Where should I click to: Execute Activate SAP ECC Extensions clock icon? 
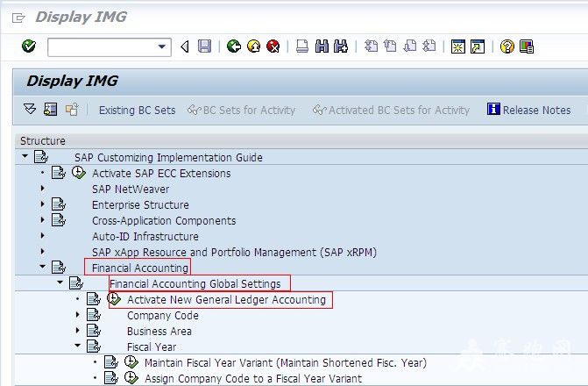[x=78, y=172]
